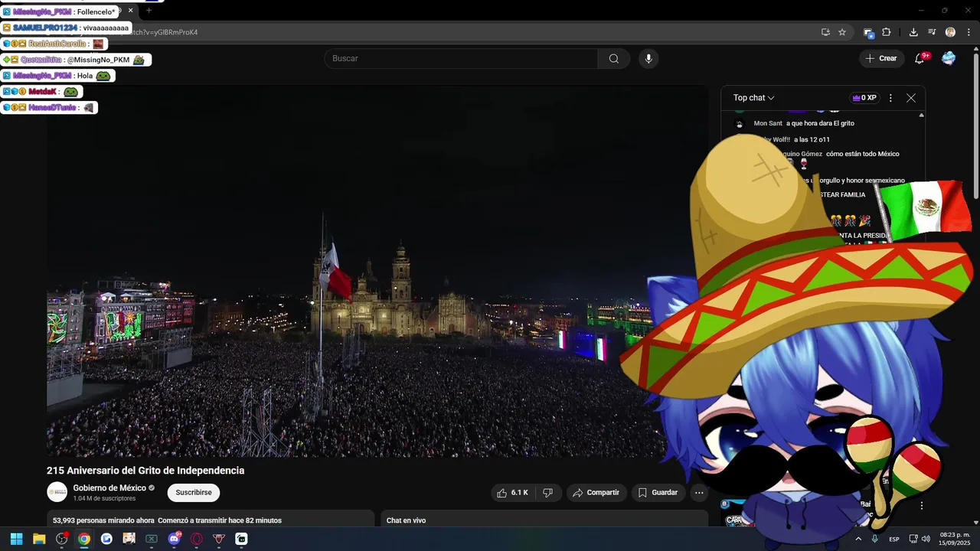Screen dimensions: 980x551
Task: Subscribe with the Suscribirse button
Action: (x=194, y=493)
